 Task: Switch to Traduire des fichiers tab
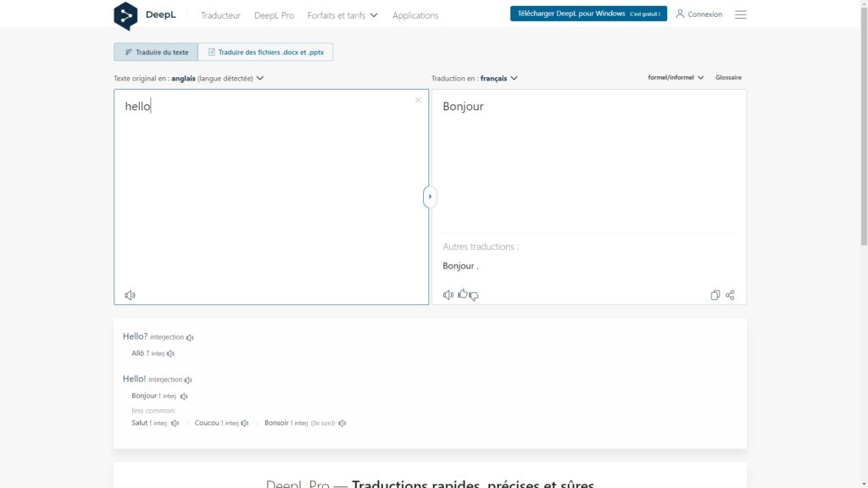(x=265, y=53)
